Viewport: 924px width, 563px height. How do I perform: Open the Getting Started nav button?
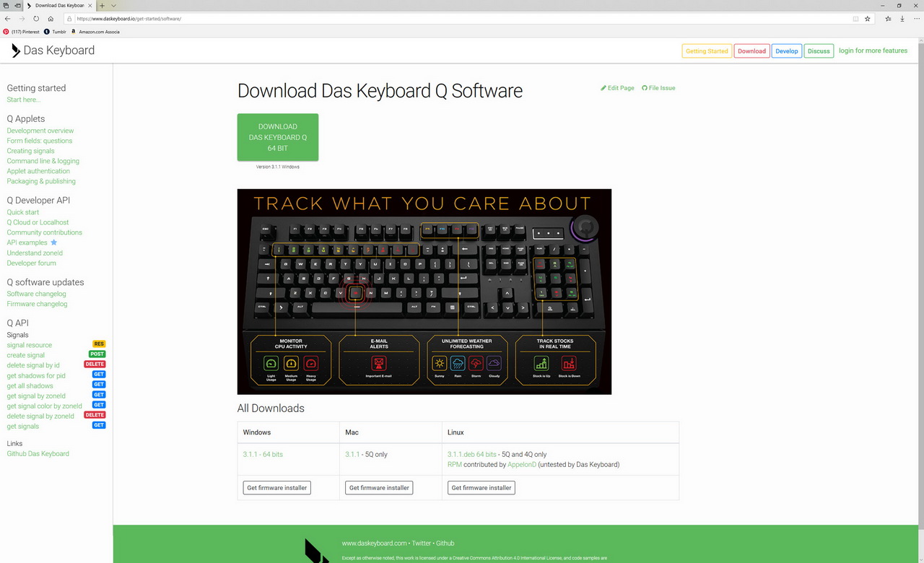[707, 51]
